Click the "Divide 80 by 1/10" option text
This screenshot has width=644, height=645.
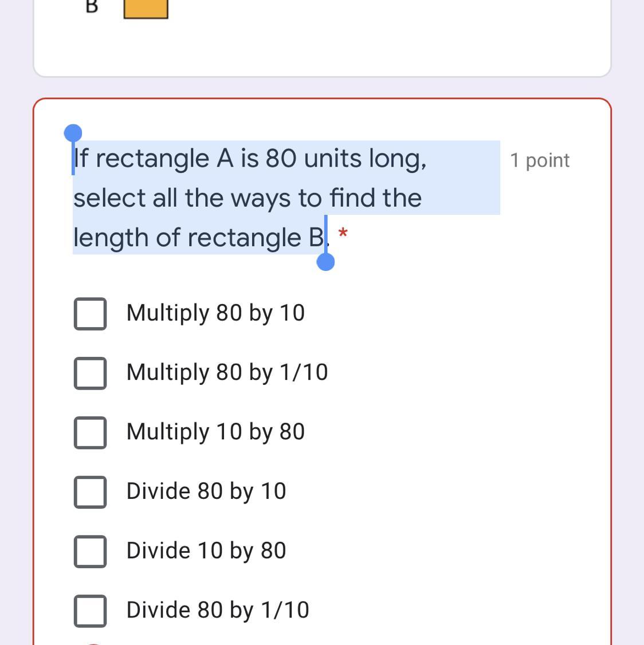[218, 610]
